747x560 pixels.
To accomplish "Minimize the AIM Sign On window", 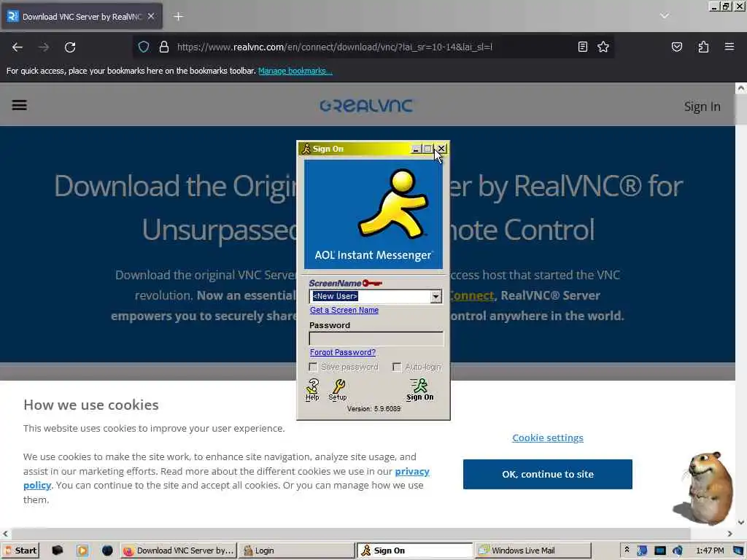I will coord(415,149).
